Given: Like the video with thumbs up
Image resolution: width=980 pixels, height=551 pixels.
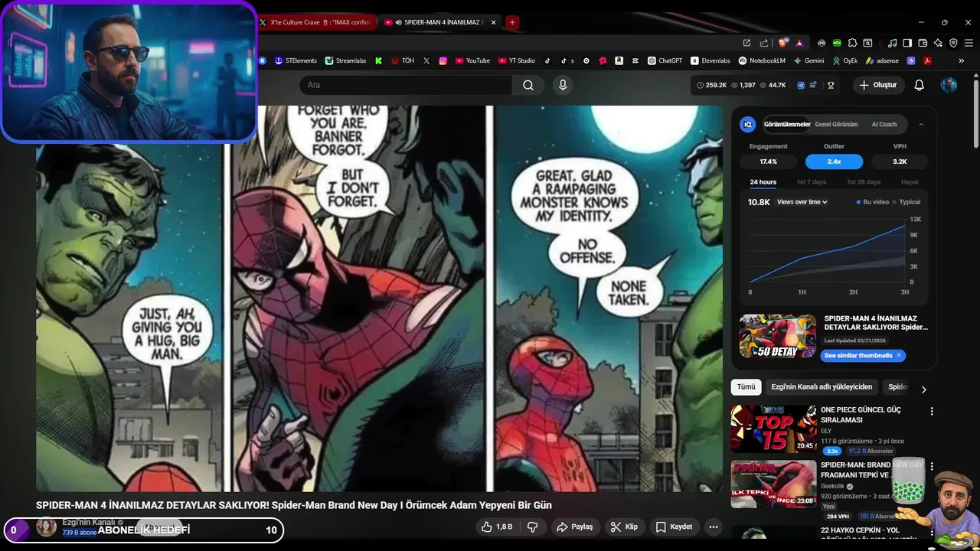Looking at the screenshot, I should (496, 527).
